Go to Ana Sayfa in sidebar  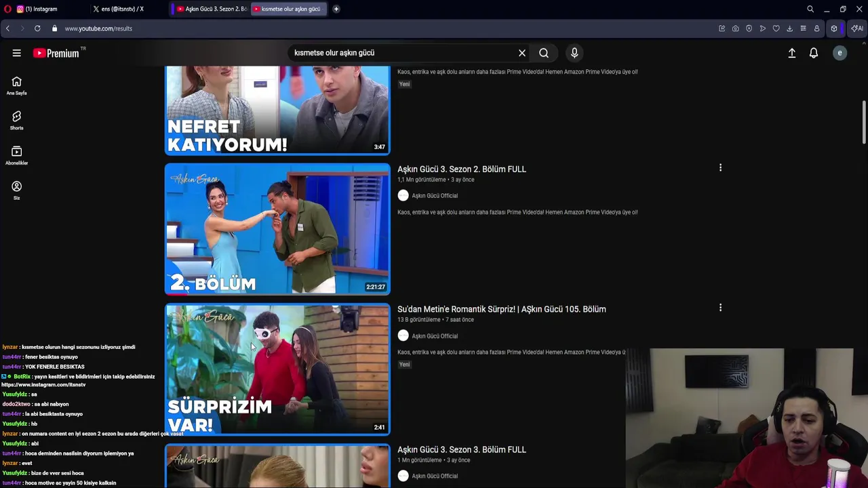[16, 85]
